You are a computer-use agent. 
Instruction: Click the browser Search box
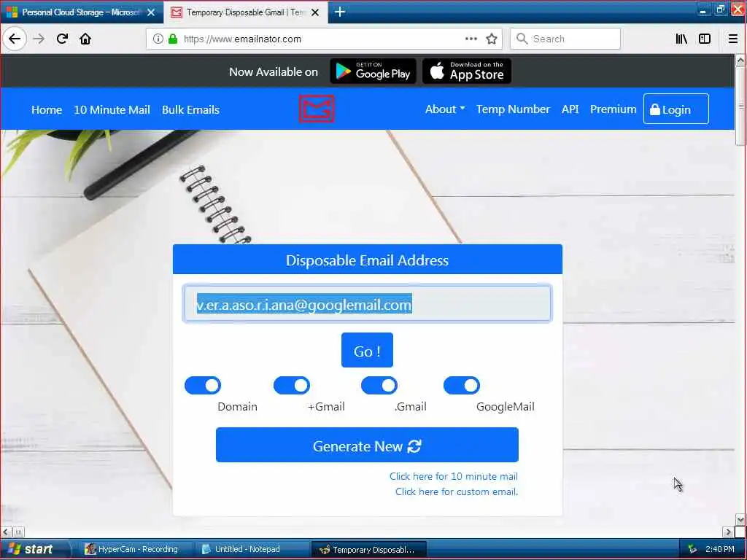click(x=565, y=39)
